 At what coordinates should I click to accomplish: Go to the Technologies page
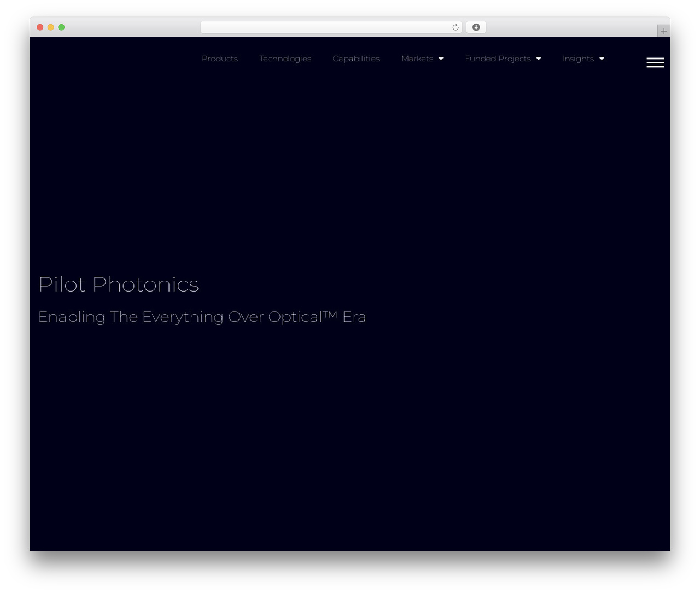(x=285, y=59)
